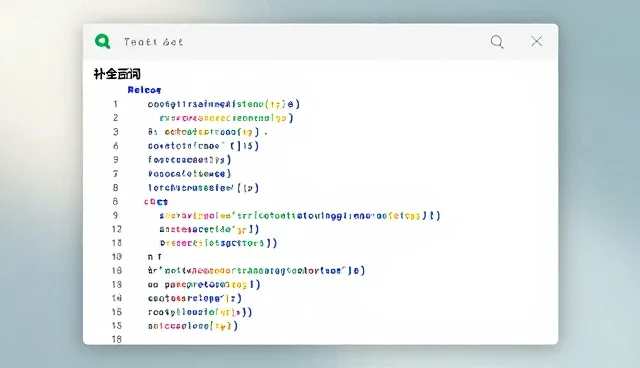The width and height of the screenshot is (640, 368).
Task: Select the blue 'Relcog' label
Action: click(x=144, y=90)
